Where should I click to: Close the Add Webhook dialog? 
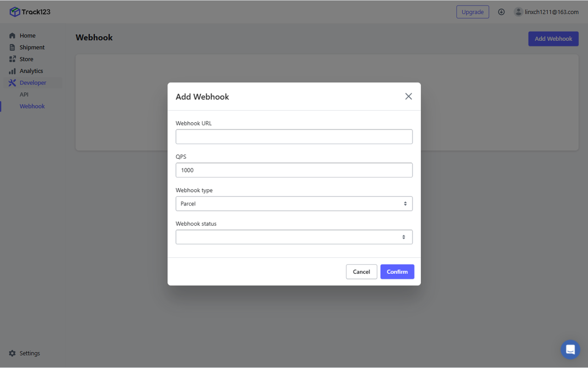click(x=408, y=96)
